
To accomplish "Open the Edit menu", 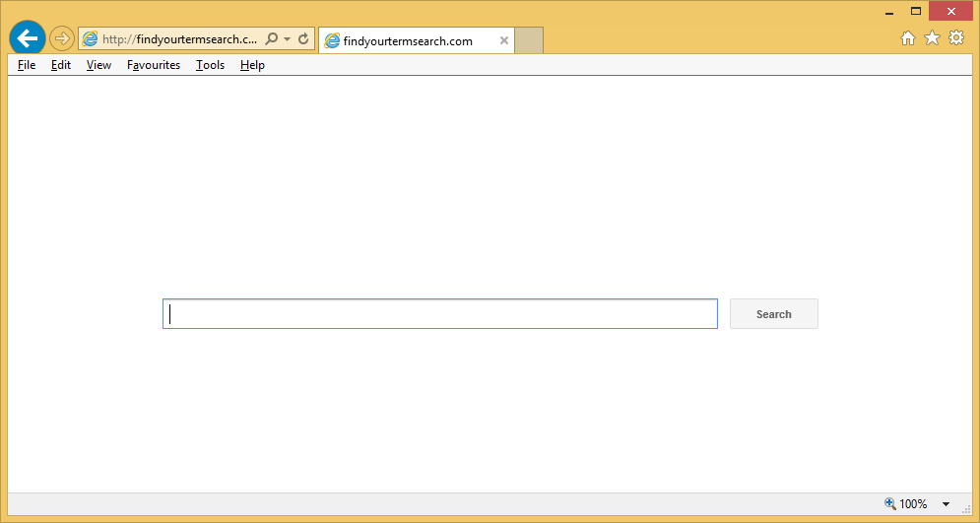I will coord(61,65).
